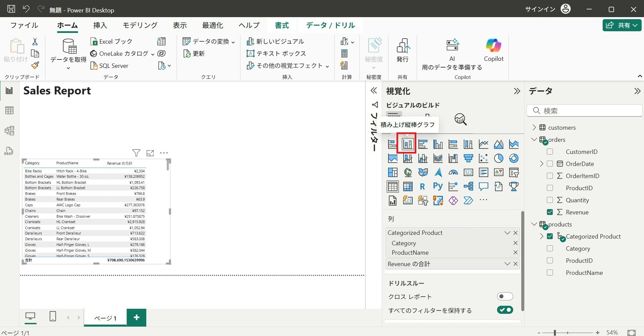The width and height of the screenshot is (644, 336).
Task: Check the OrderDate field checkbox
Action: (550, 164)
